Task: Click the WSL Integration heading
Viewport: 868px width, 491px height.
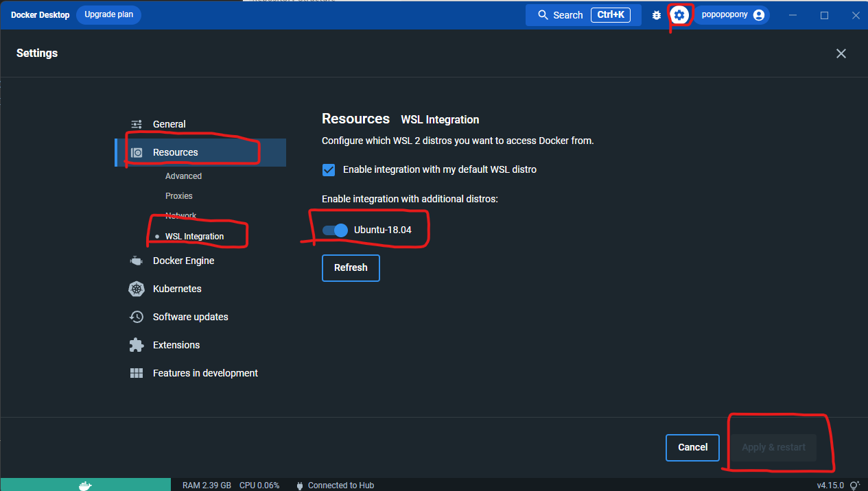Action: tap(440, 119)
